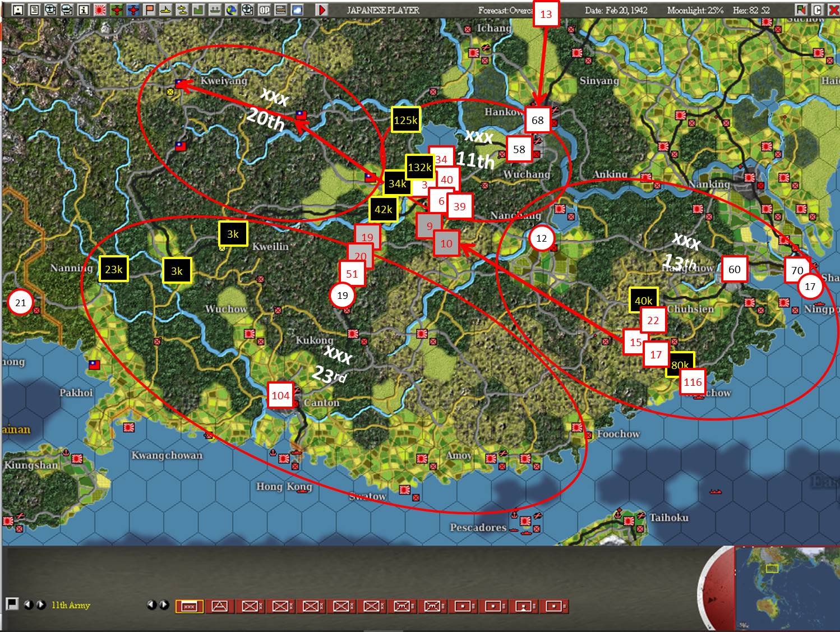Click the 'JAPANESE PLAYER' label in the top bar
Viewport: 840px width, 632px height.
coord(383,10)
